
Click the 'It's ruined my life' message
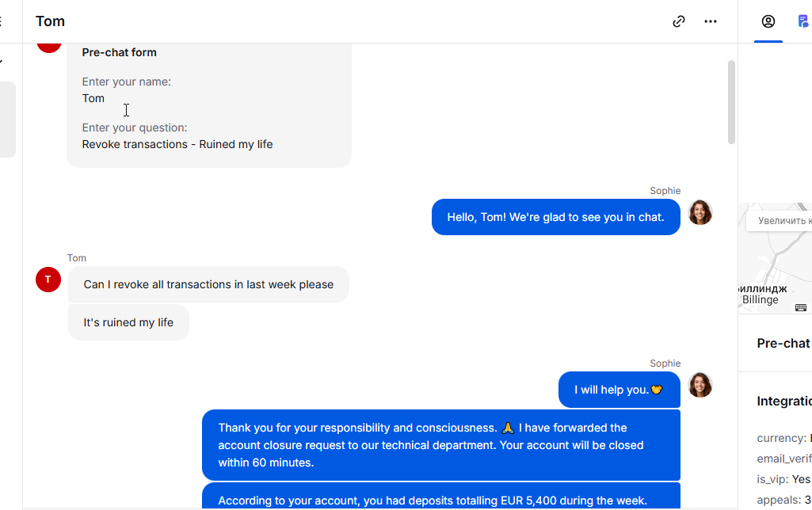[128, 322]
